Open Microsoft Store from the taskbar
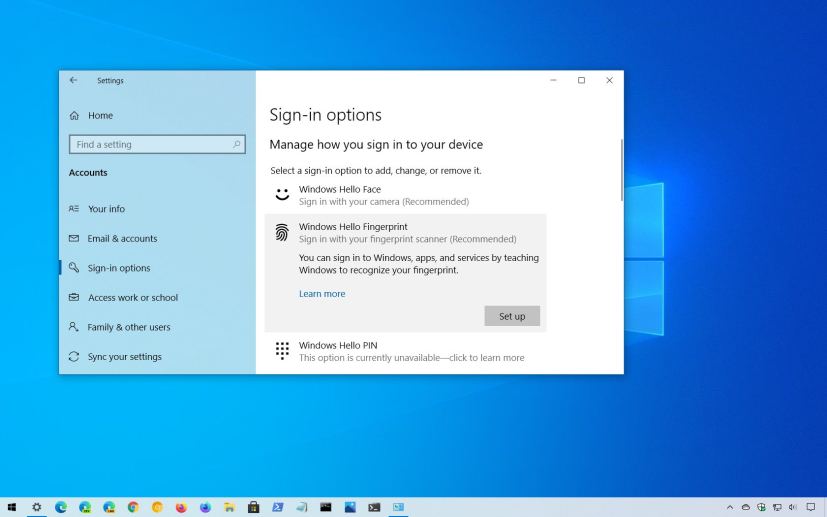The width and height of the screenshot is (827, 517). coord(254,508)
